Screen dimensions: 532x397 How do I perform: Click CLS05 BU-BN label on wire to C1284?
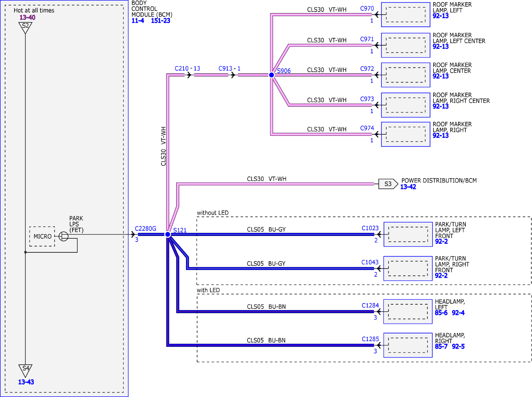point(266,307)
